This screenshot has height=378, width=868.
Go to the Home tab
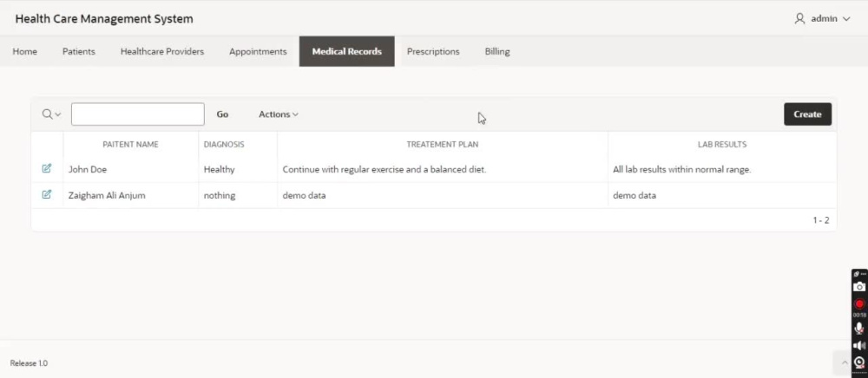[25, 51]
